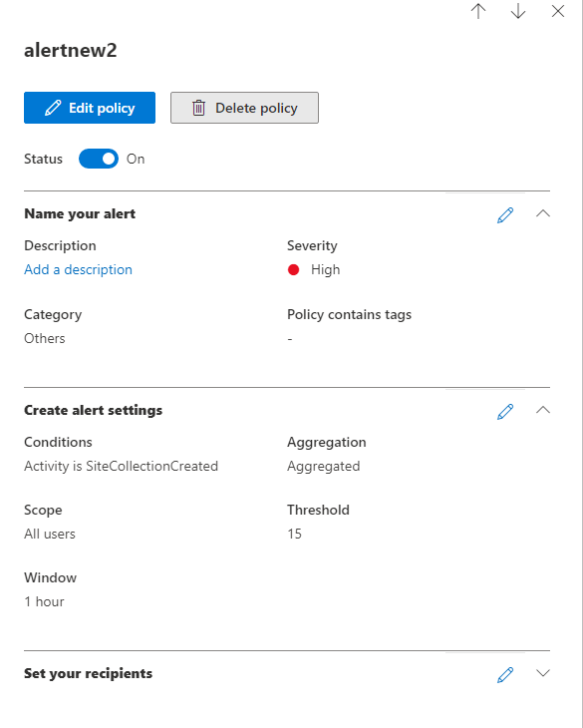The width and height of the screenshot is (583, 728).
Task: Click the 'Policy contains tags' label
Action: tap(349, 314)
